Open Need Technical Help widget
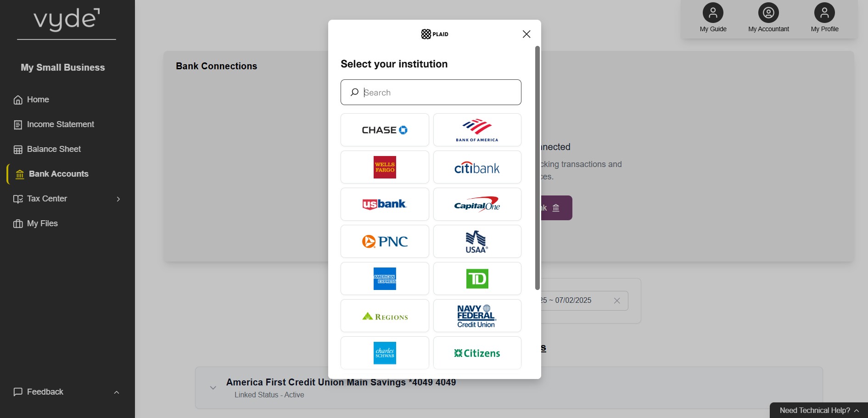Screen dimensions: 868x418 819,410
